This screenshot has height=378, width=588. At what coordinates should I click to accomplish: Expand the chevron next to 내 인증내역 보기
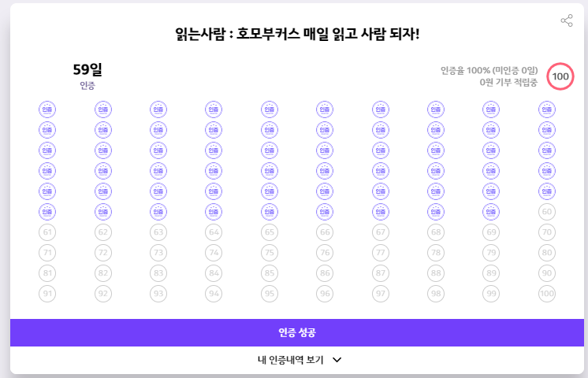pyautogui.click(x=337, y=360)
